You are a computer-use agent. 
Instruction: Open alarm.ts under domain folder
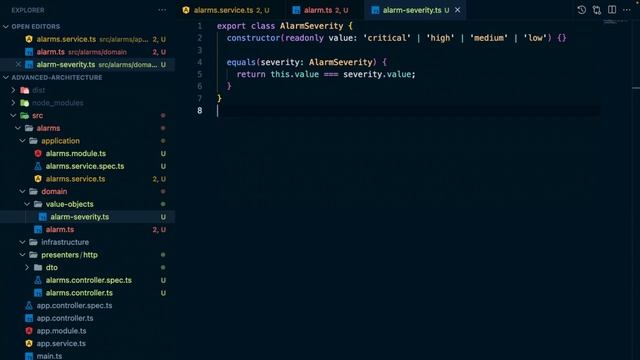tap(87, 229)
